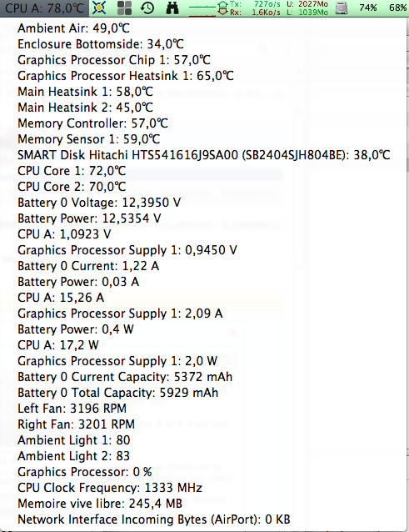Choose Network Interface Incoming Bytes (AirPort)
The height and width of the screenshot is (532, 409).
tap(154, 519)
